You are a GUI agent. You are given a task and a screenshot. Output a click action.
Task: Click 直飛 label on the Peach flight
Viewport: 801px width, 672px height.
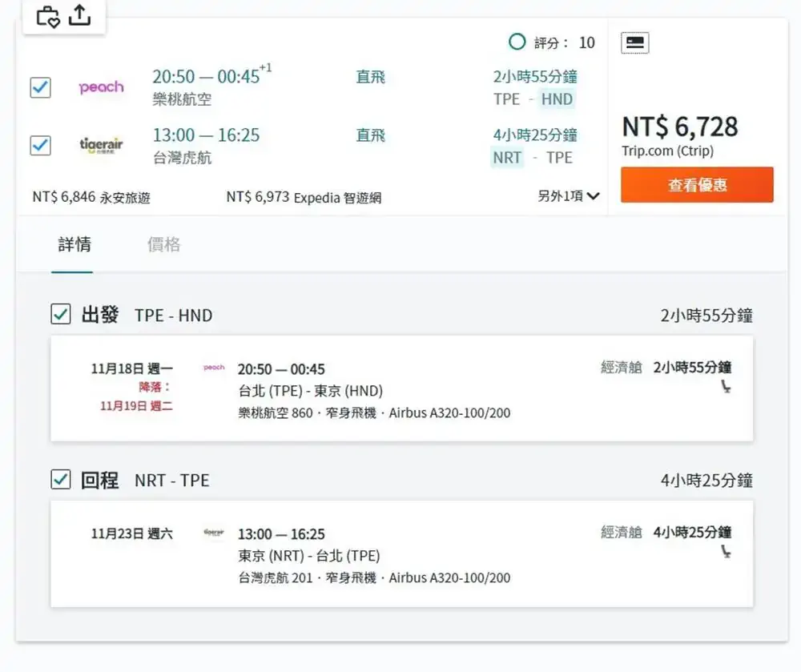pyautogui.click(x=370, y=77)
